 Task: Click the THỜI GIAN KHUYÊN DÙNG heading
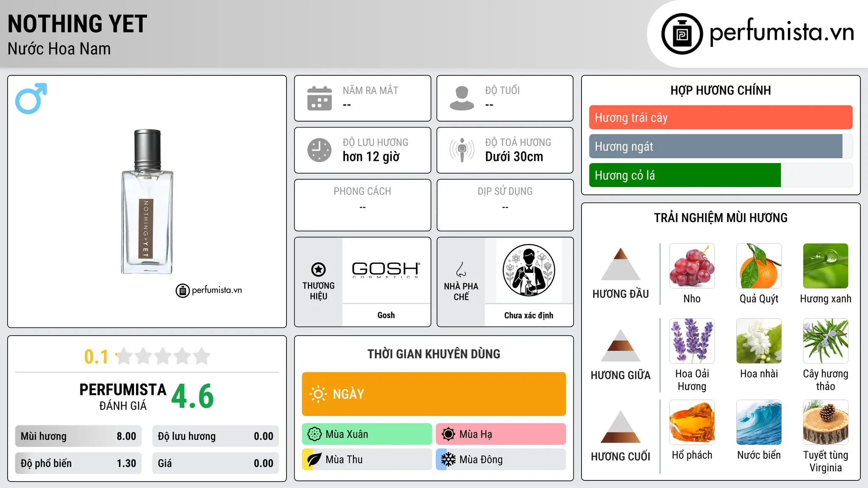[434, 354]
